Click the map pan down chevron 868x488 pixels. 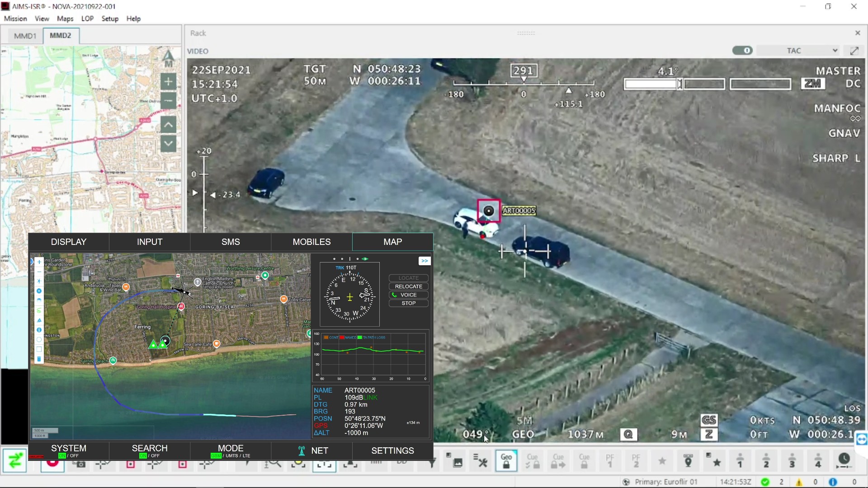[x=168, y=144]
